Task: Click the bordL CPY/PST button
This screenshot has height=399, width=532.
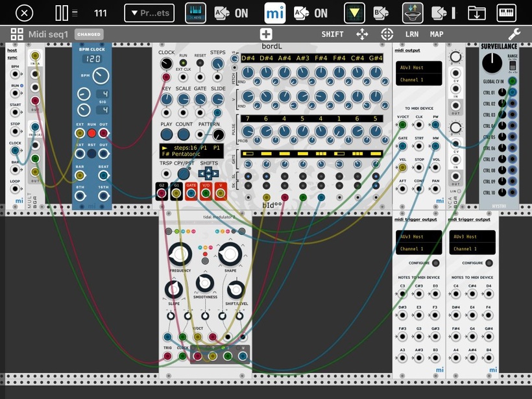Action: click(184, 174)
